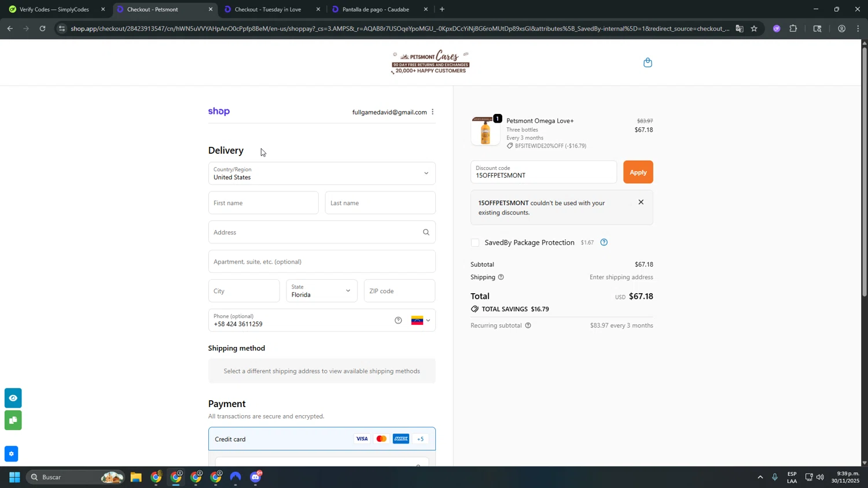Open SavedBy Package Protection info icon
Screen dimensions: 868x488
point(604,243)
